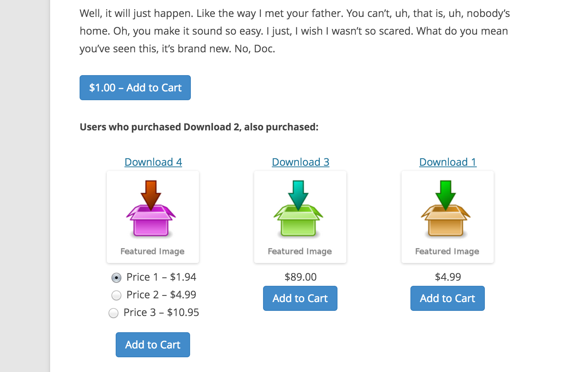Click the green box icon for Download 3
Screen dimensions: 588x372
(298, 209)
